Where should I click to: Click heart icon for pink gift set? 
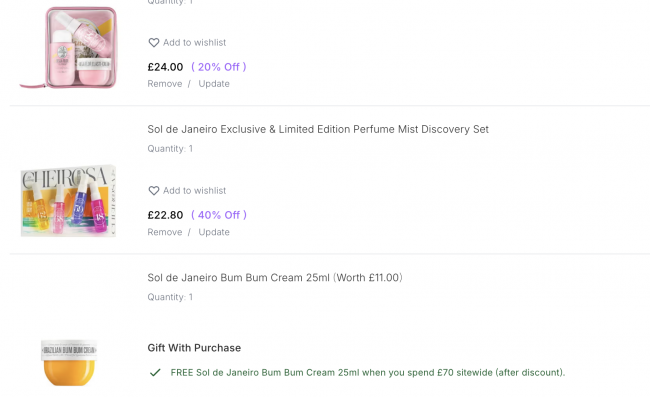[154, 43]
